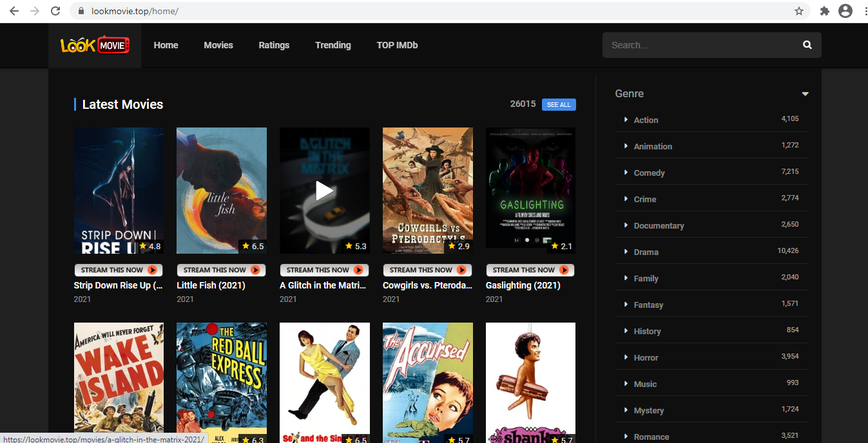The height and width of the screenshot is (443, 868).
Task: Click Stream This Now under Gaslighting
Action: [530, 270]
